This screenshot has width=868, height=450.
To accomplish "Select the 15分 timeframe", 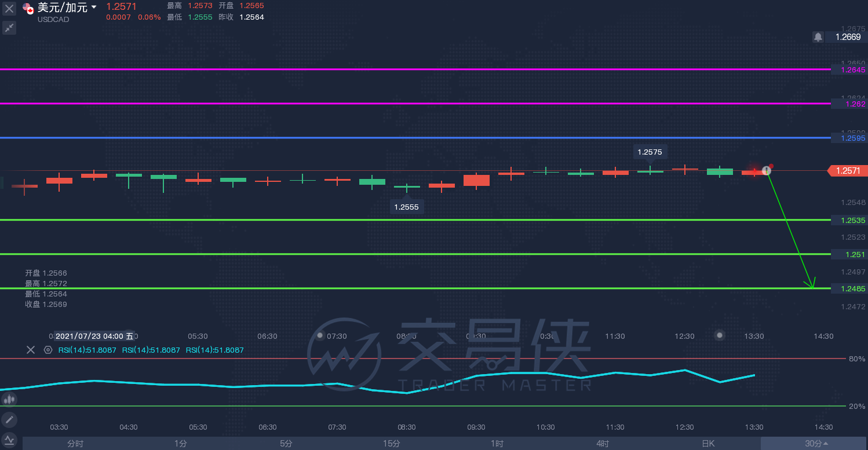I will 392,444.
